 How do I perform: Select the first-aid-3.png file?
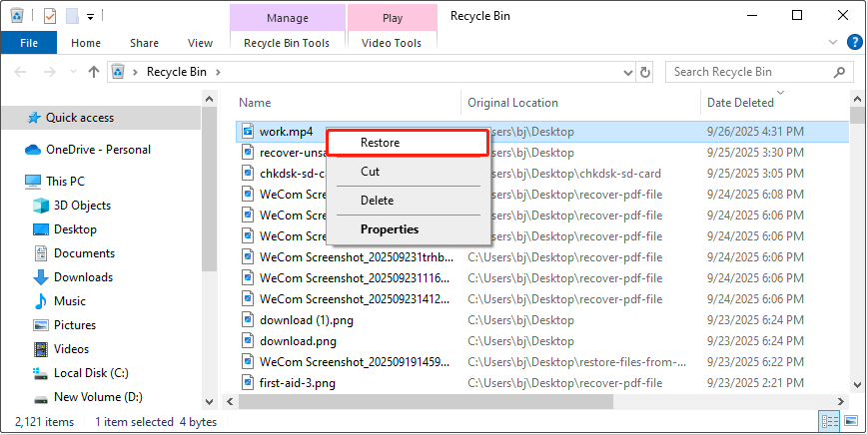click(x=298, y=382)
